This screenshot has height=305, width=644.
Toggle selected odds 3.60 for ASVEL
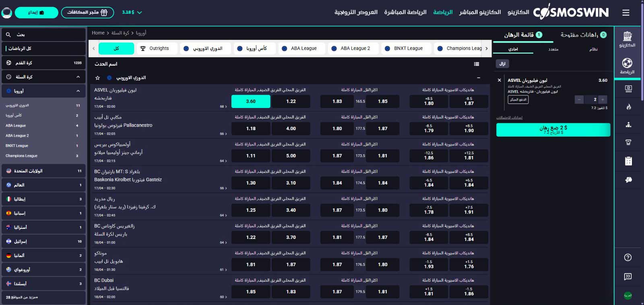[251, 102]
